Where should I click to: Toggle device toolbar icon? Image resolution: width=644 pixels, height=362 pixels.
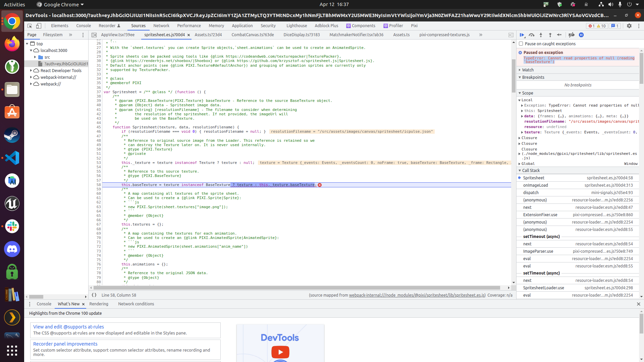pos(39,26)
